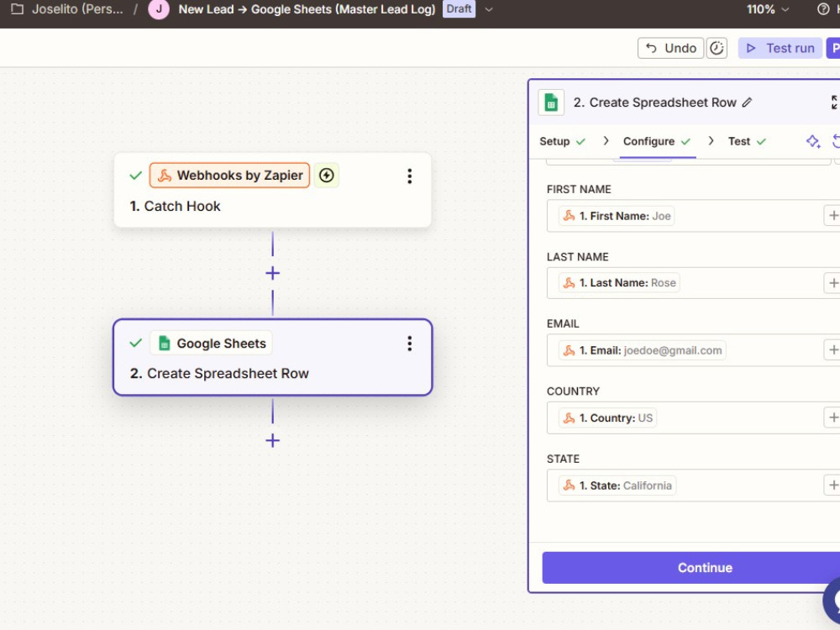Select the 2. Create Spreadsheet Row step card
840x630 pixels.
click(x=273, y=357)
